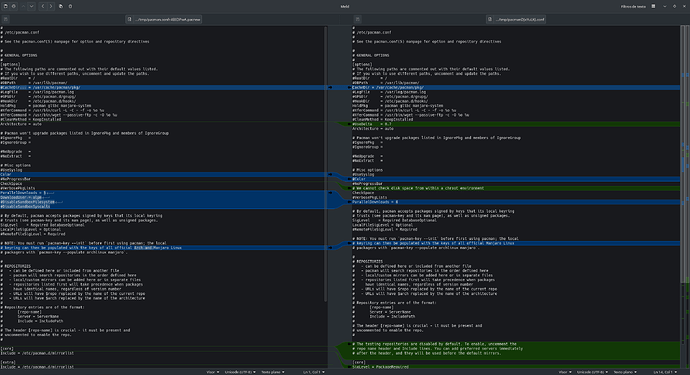Click the copy change icon in toolbar
The width and height of the screenshot is (690, 375).
(61, 6)
